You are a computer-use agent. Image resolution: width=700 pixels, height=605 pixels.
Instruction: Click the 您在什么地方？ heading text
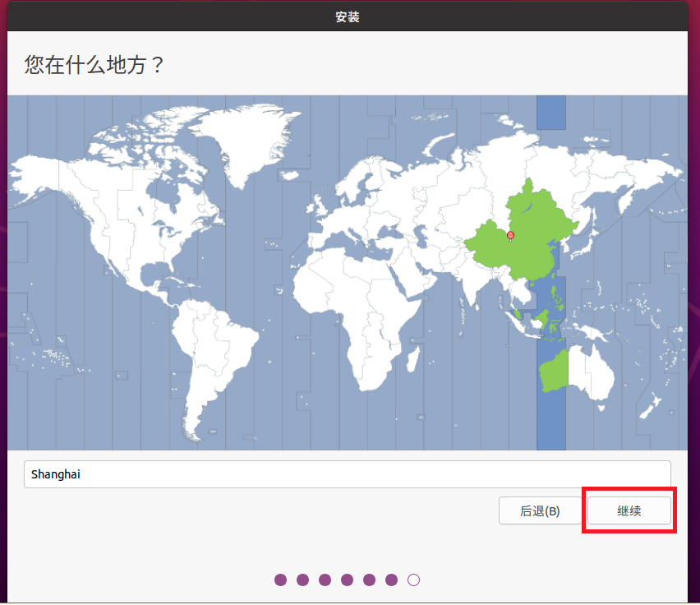94,65
